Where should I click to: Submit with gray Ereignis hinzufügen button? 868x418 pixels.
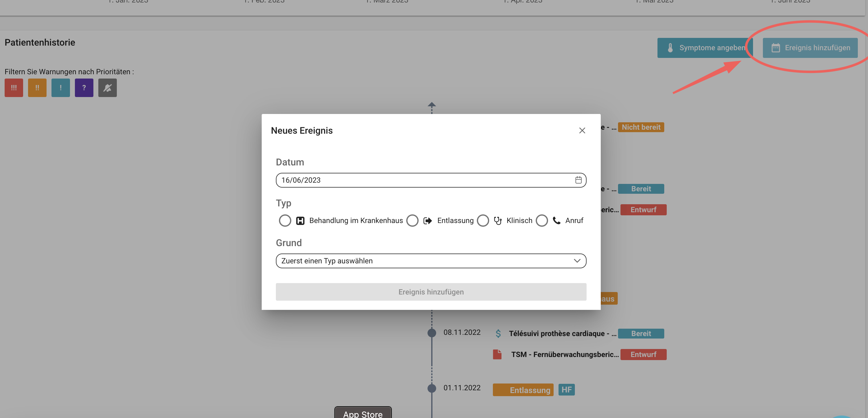(x=431, y=292)
